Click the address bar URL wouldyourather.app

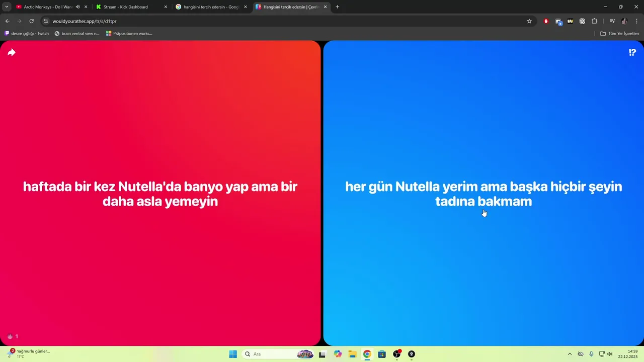[x=85, y=21]
